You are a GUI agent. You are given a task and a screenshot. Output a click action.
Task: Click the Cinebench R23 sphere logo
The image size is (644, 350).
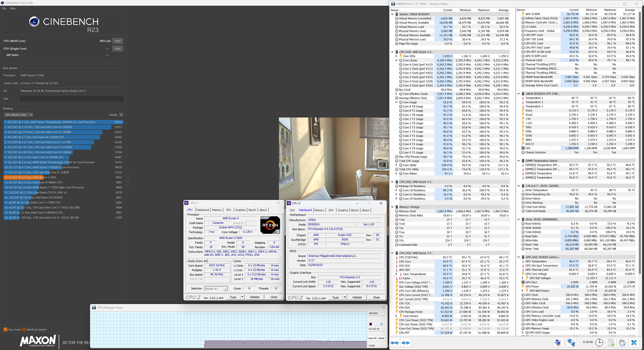click(34, 22)
